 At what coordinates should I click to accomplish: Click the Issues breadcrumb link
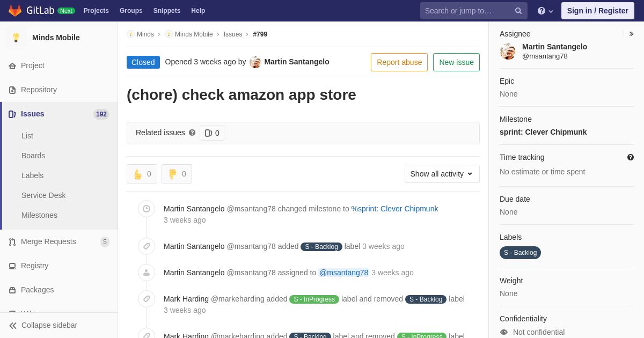tap(233, 34)
